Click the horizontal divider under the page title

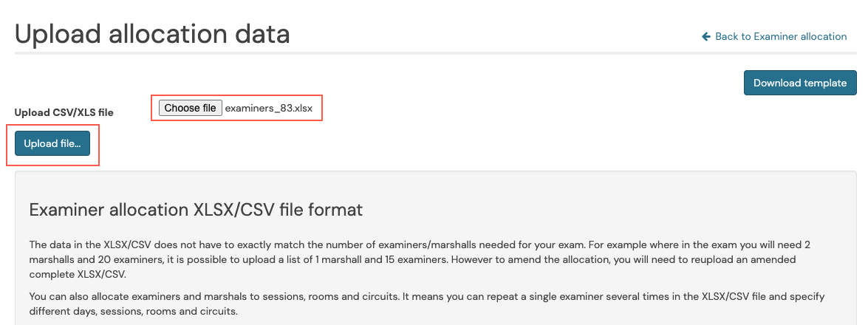click(436, 53)
